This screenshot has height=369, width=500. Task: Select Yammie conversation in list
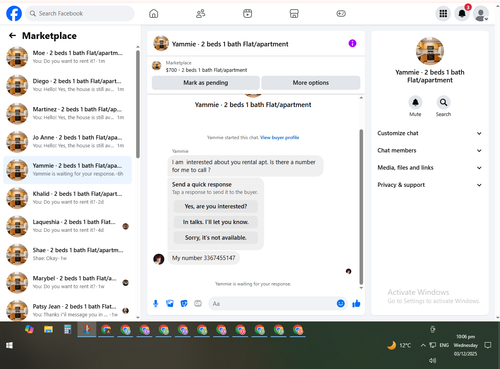pos(68,170)
